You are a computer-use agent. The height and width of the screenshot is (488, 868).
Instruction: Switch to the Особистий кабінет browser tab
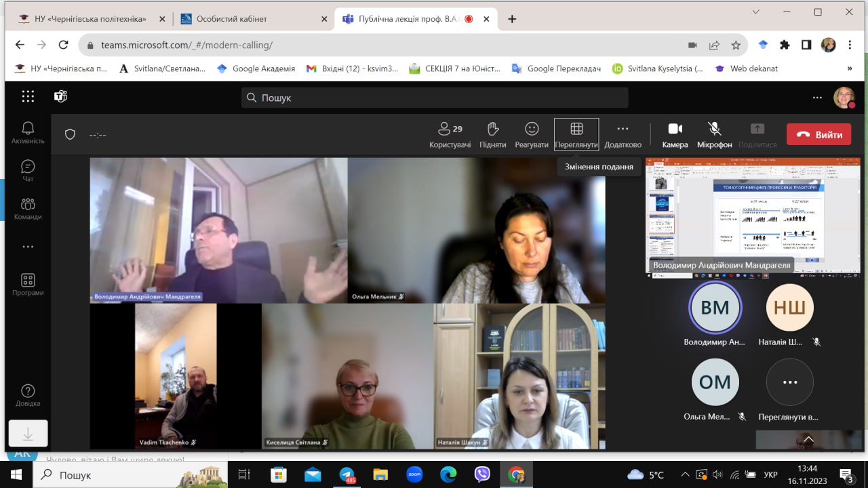click(232, 19)
